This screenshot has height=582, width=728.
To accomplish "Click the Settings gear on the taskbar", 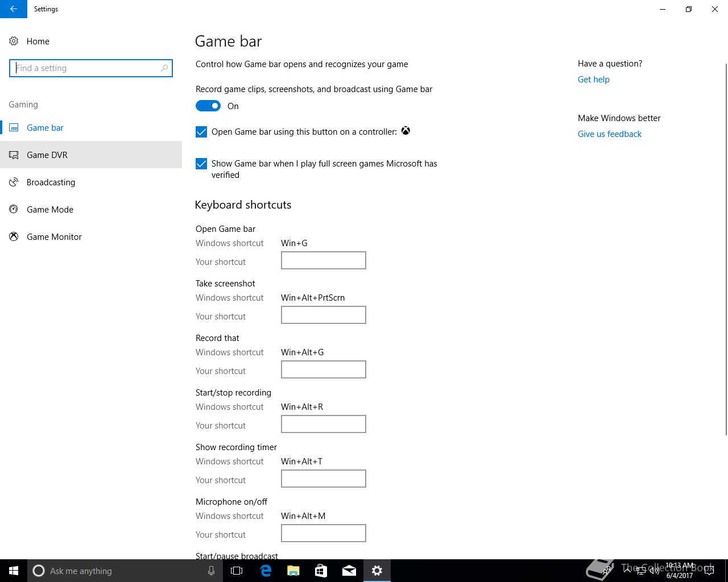I will (x=377, y=571).
